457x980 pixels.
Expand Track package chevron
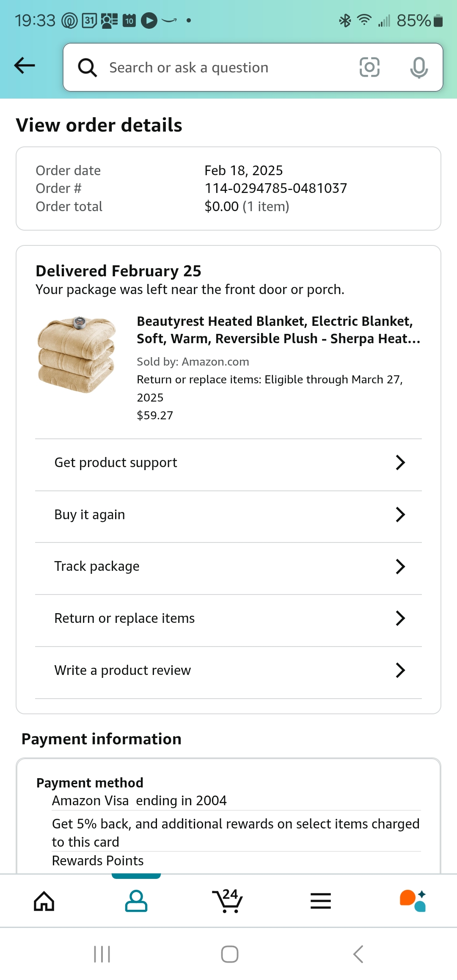pos(400,566)
